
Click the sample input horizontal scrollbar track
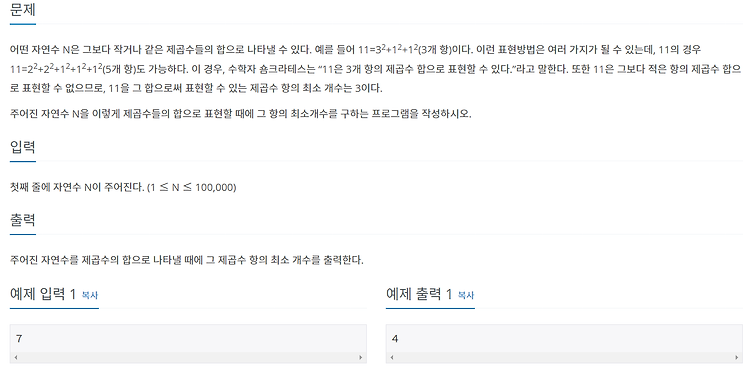[188, 358]
